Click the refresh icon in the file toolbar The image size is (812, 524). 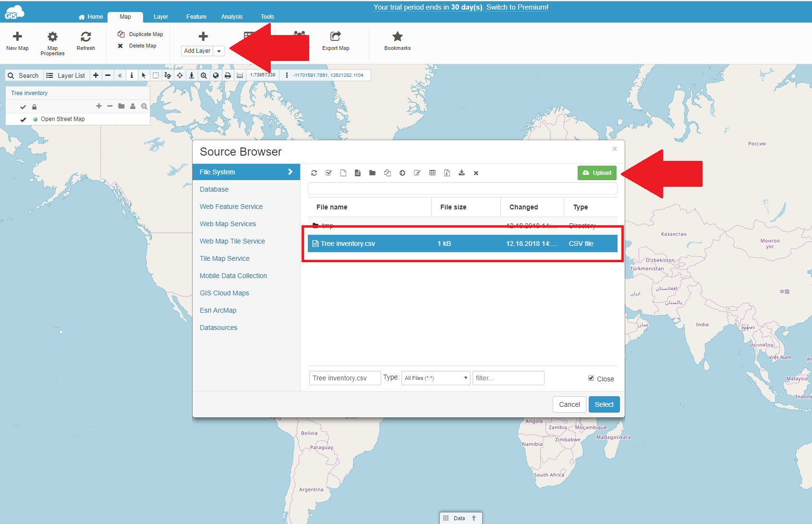[314, 173]
